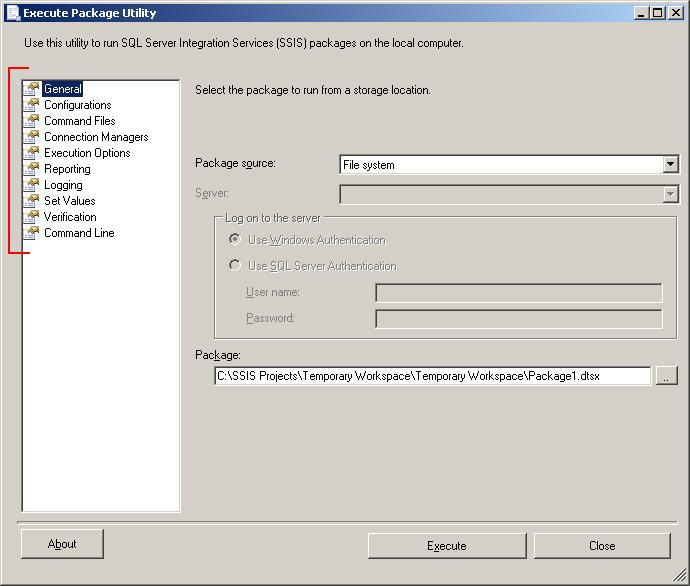Click the About button

[x=62, y=544]
